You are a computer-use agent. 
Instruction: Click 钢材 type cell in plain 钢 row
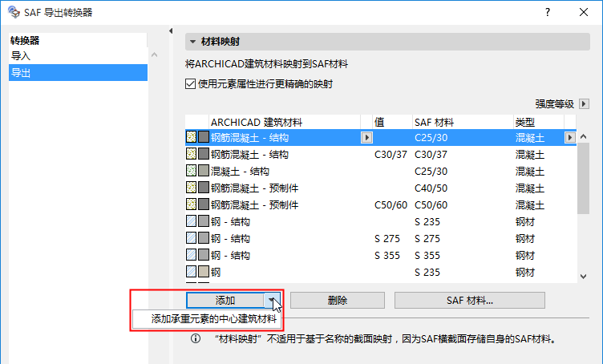525,272
